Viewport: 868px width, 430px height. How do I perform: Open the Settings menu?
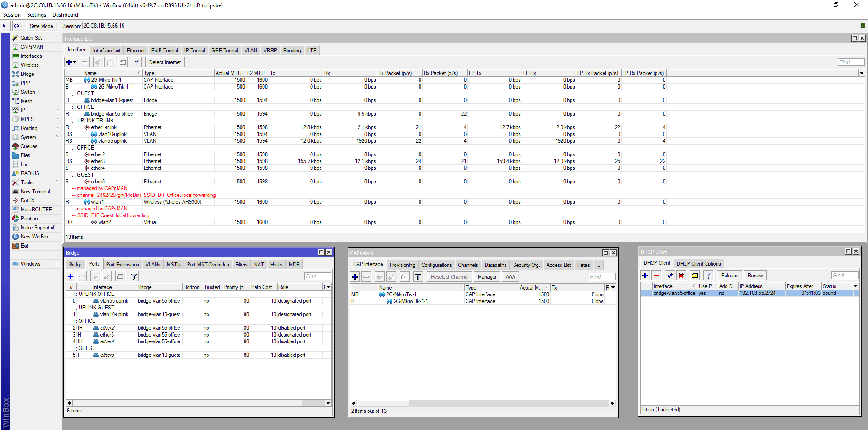(x=36, y=15)
